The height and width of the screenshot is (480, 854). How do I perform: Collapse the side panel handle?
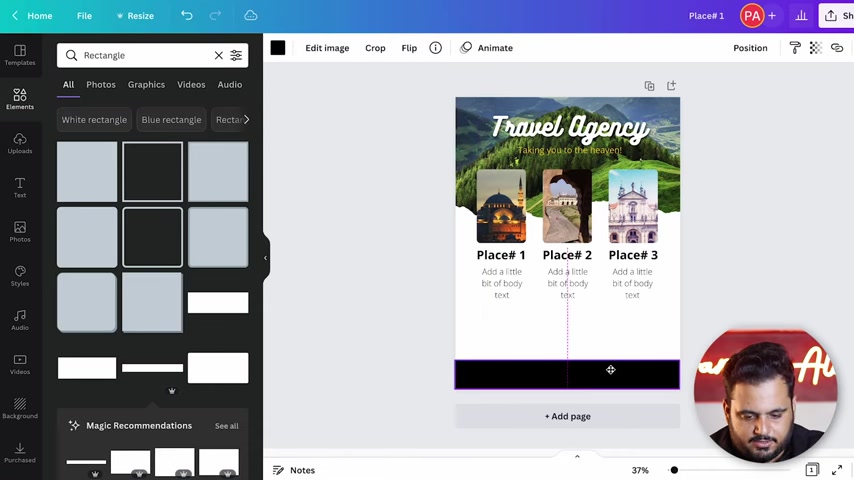pyautogui.click(x=266, y=258)
